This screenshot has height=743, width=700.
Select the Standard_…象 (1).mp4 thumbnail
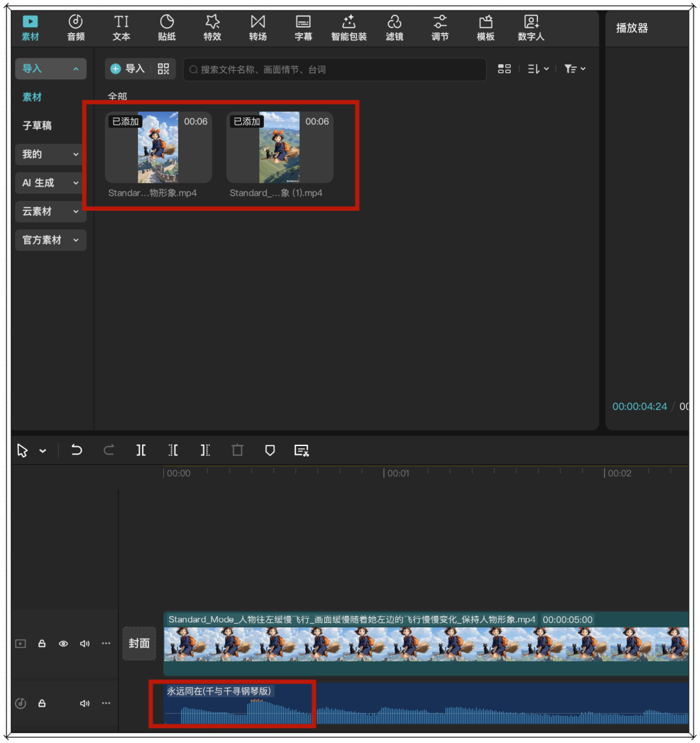[279, 147]
